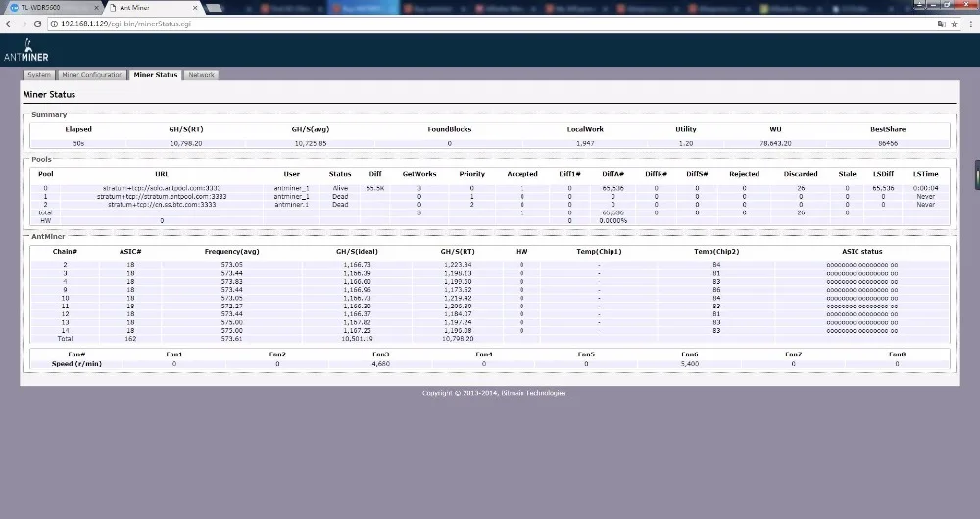
Task: Click the Bitmain Technologies copyright text
Action: 494,393
